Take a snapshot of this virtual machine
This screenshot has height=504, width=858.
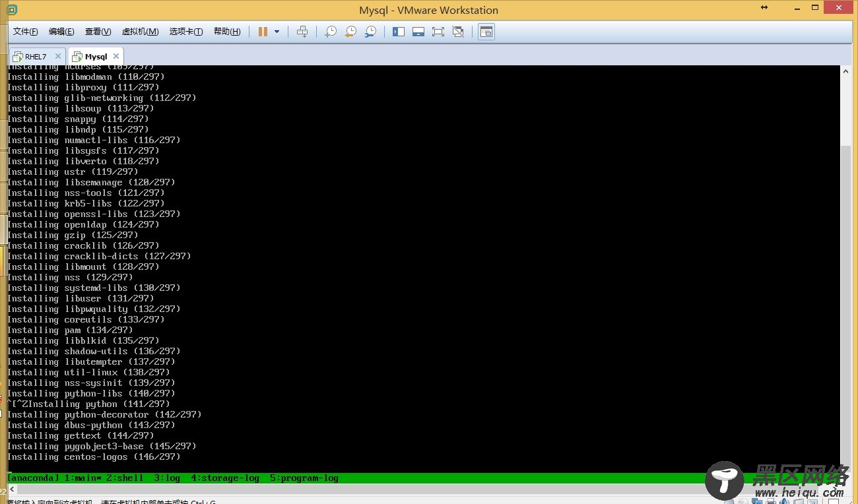(331, 32)
